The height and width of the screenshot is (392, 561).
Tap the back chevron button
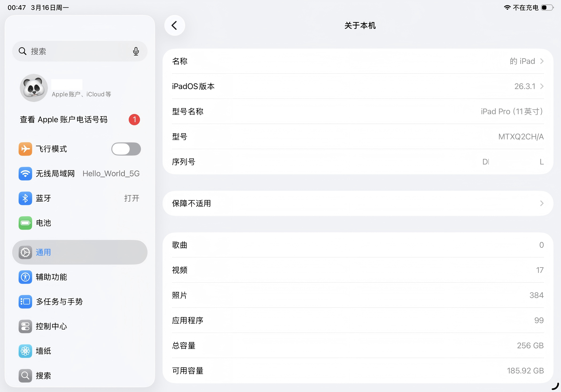[175, 25]
